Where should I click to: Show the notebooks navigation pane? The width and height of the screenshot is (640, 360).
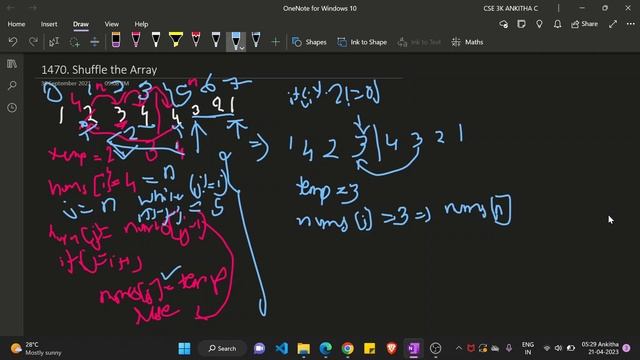click(x=12, y=64)
